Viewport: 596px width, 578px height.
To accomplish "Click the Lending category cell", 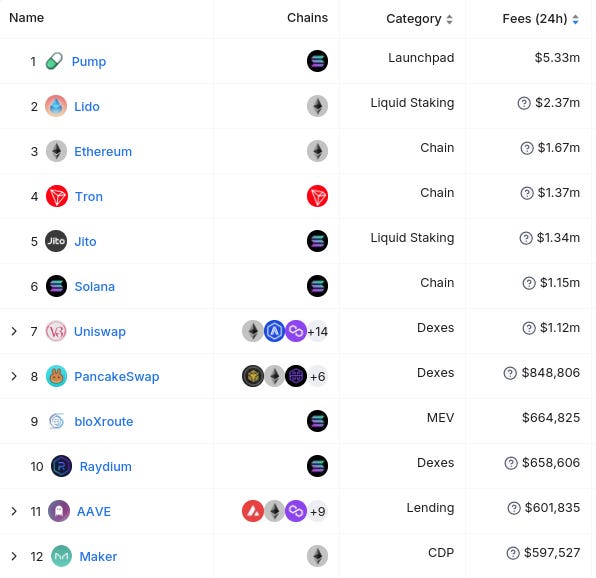I will pyautogui.click(x=430, y=508).
